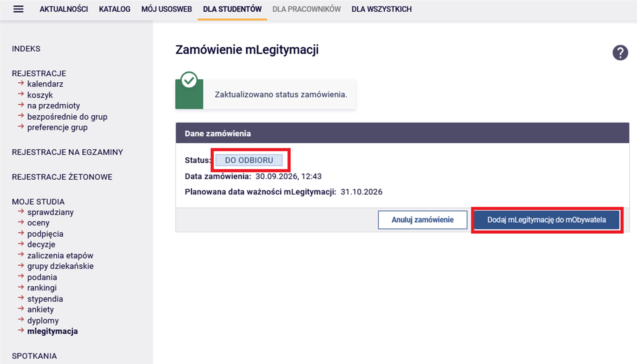Click the DO ODBIORU status badge

[249, 160]
